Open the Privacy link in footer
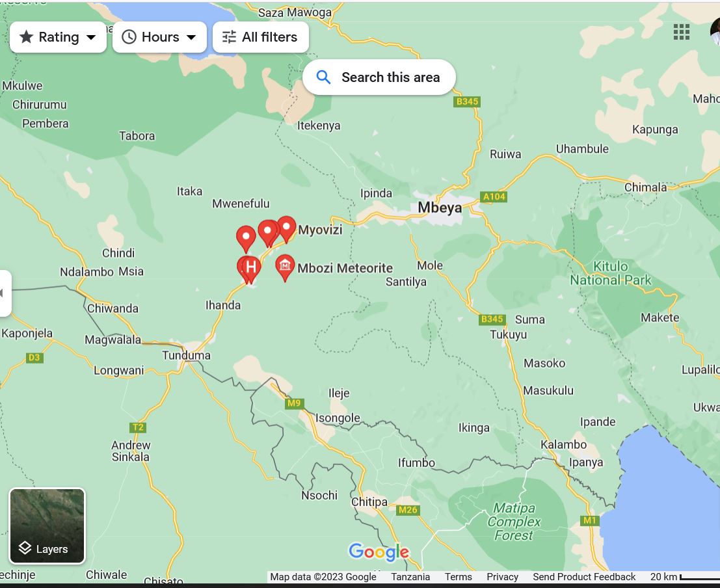The height and width of the screenshot is (588, 720). tap(502, 577)
